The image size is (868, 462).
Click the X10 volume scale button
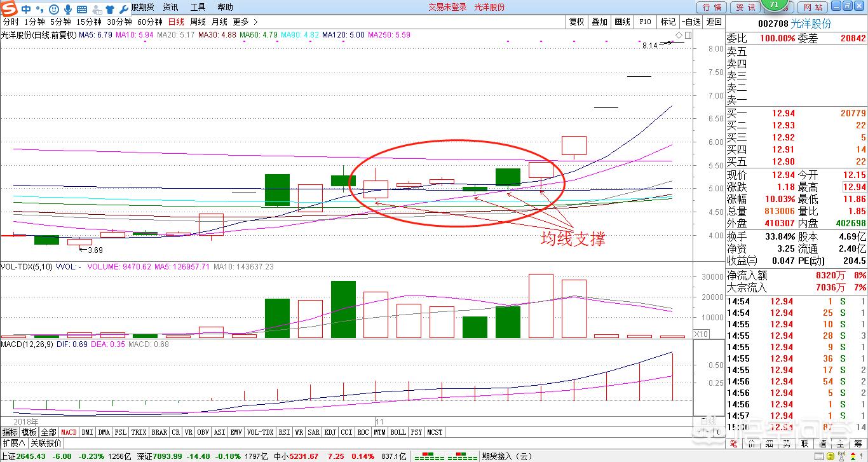701,334
